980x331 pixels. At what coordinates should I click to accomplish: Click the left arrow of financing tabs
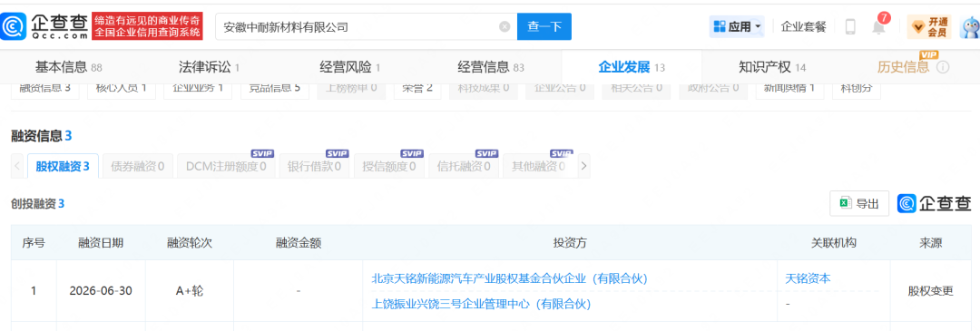(x=17, y=166)
